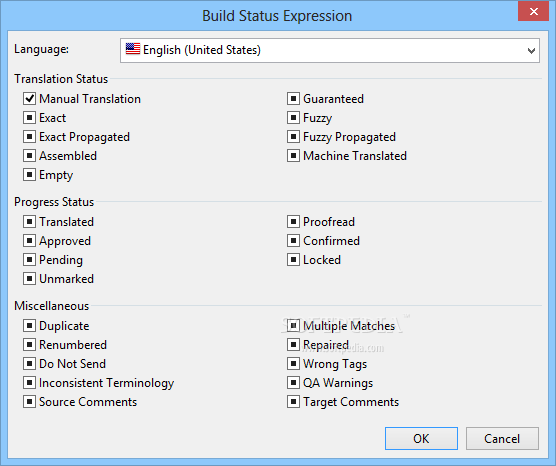Enable the Proofread checkbox

tap(293, 222)
